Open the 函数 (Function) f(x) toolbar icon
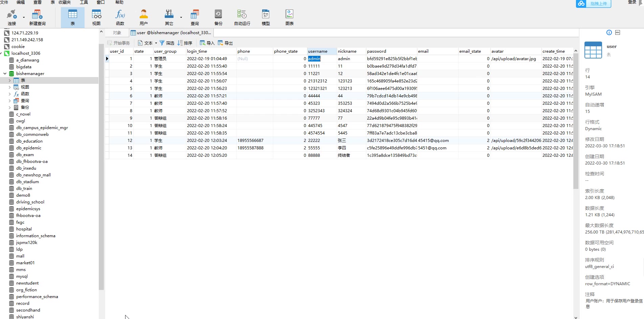Screen dimensions: 644x319 coord(120,17)
